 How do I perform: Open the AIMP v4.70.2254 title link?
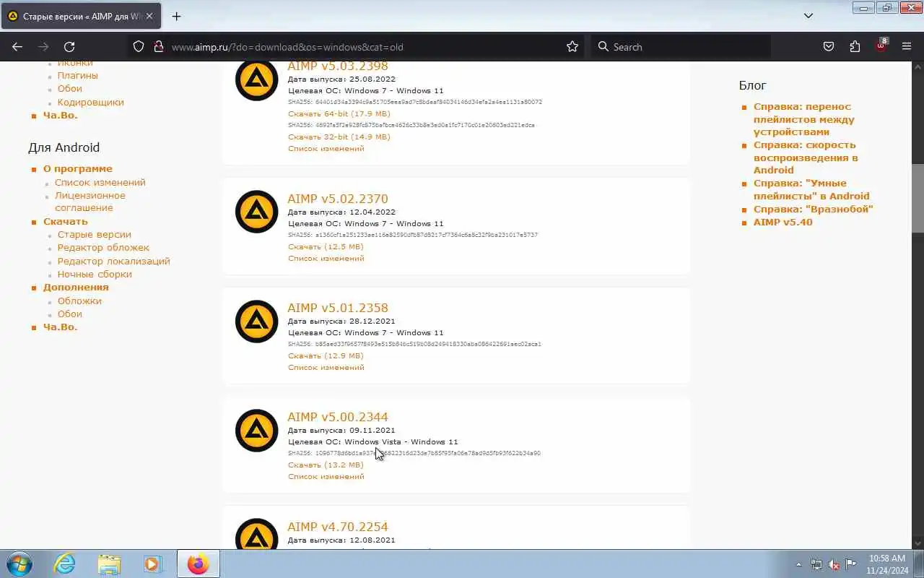[338, 527]
